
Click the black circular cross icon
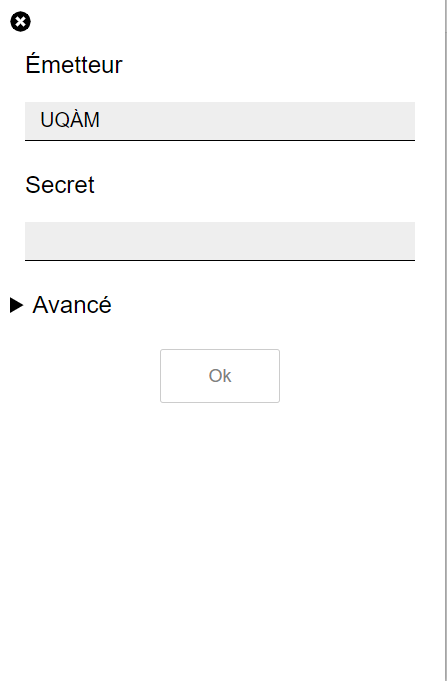[x=20, y=22]
